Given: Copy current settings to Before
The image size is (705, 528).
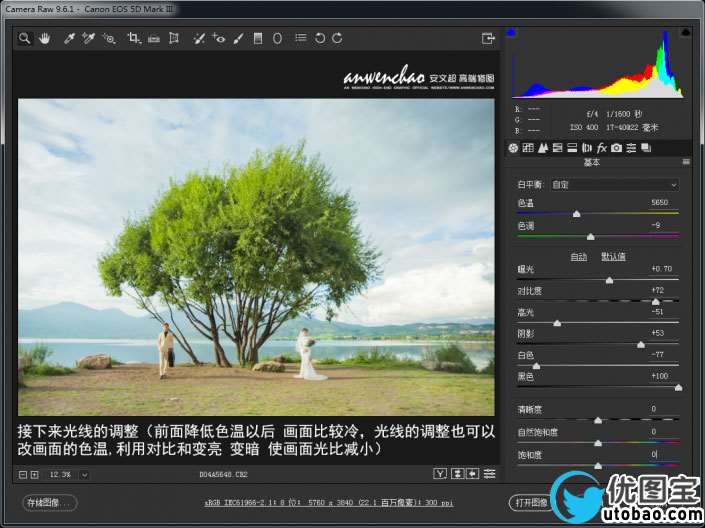Looking at the screenshot, I should coord(473,474).
